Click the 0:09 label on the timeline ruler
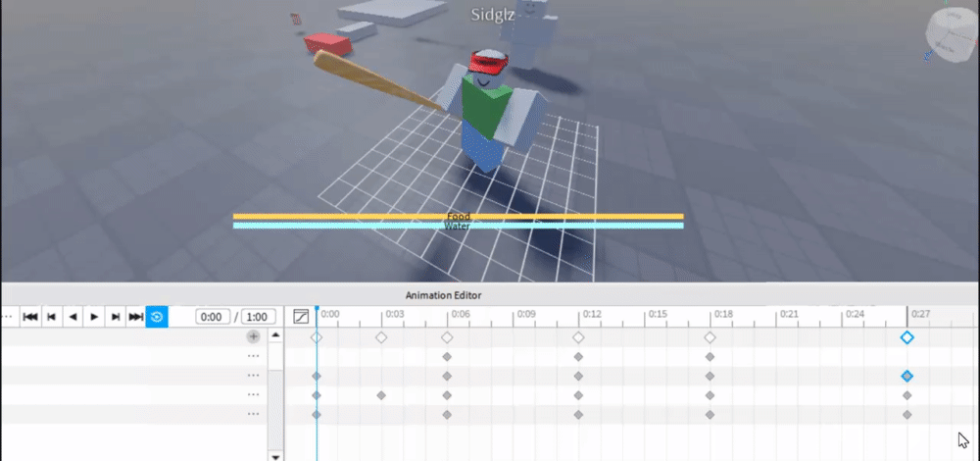Viewport: 980px width, 461px height. point(526,314)
